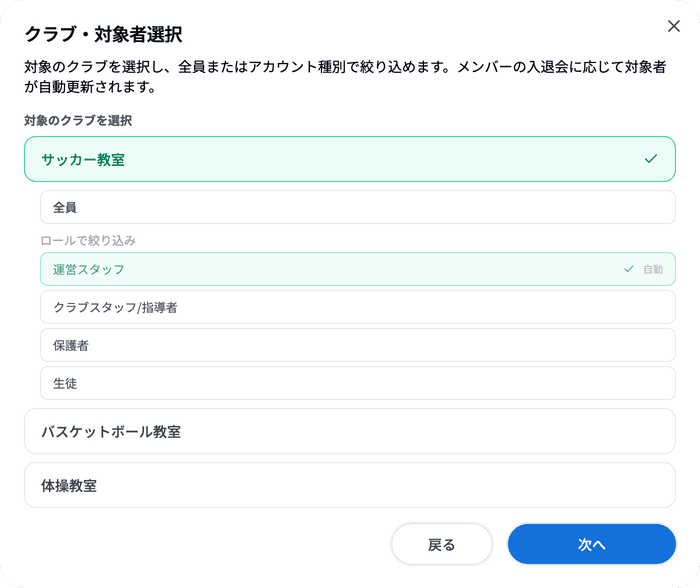Expand the バスケットボール教室 club

click(x=350, y=431)
